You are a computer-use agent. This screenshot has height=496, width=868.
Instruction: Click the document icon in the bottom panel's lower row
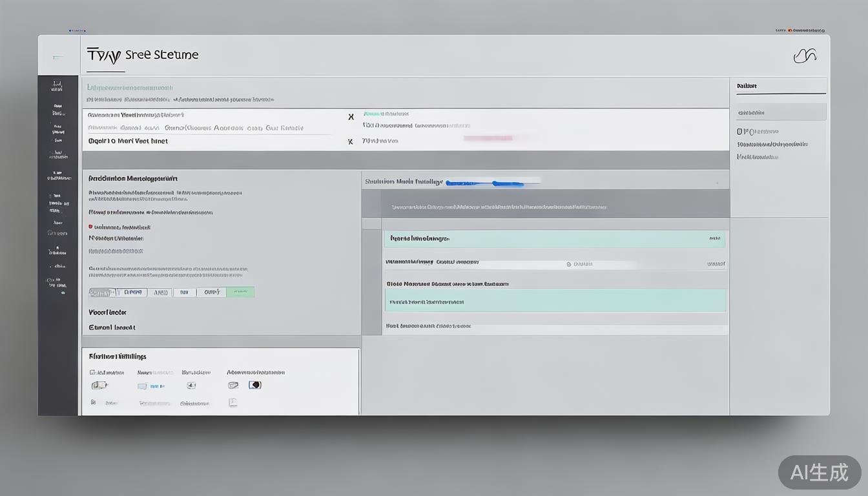click(233, 402)
